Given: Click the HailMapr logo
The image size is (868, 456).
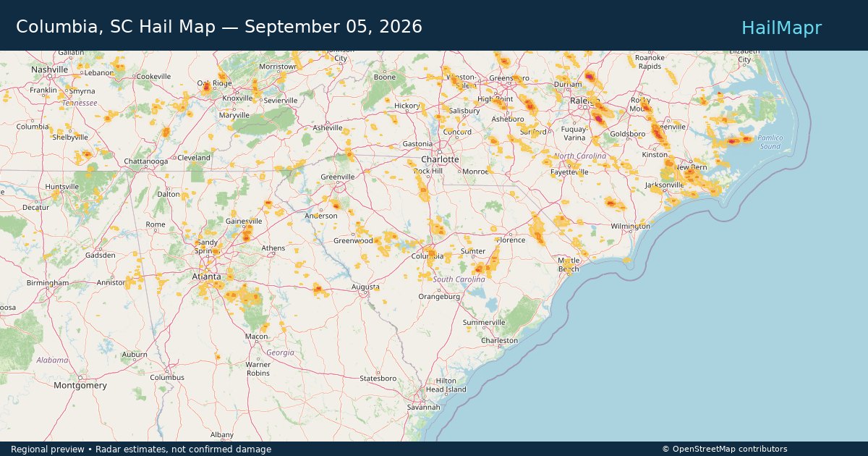Looking at the screenshot, I should [x=781, y=28].
